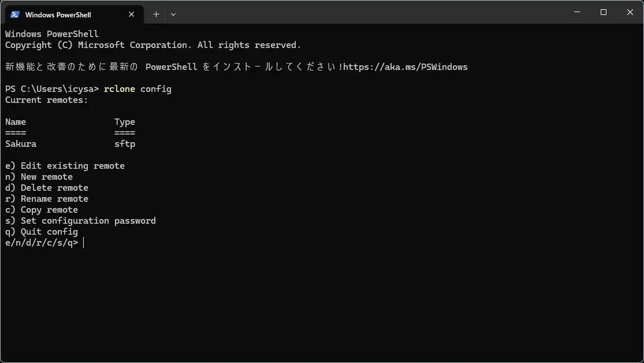The image size is (644, 363).
Task: Click the PowerShell icon in the tab
Action: pyautogui.click(x=15, y=14)
